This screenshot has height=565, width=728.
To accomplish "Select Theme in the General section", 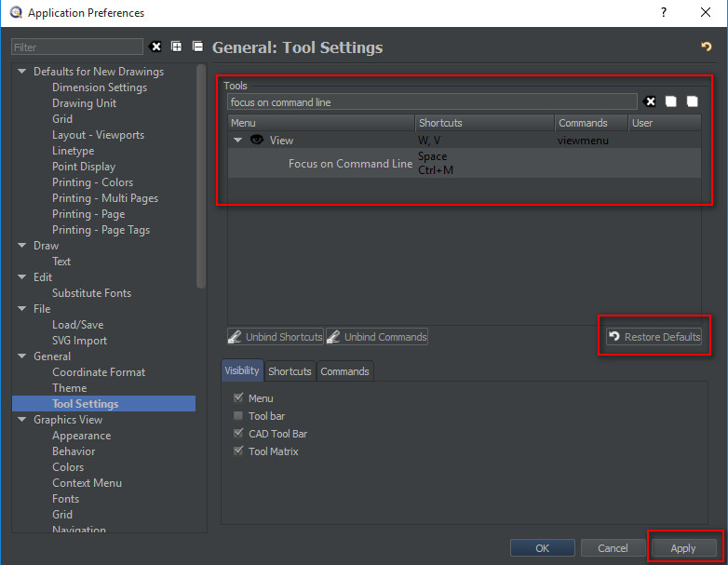I will click(x=70, y=388).
